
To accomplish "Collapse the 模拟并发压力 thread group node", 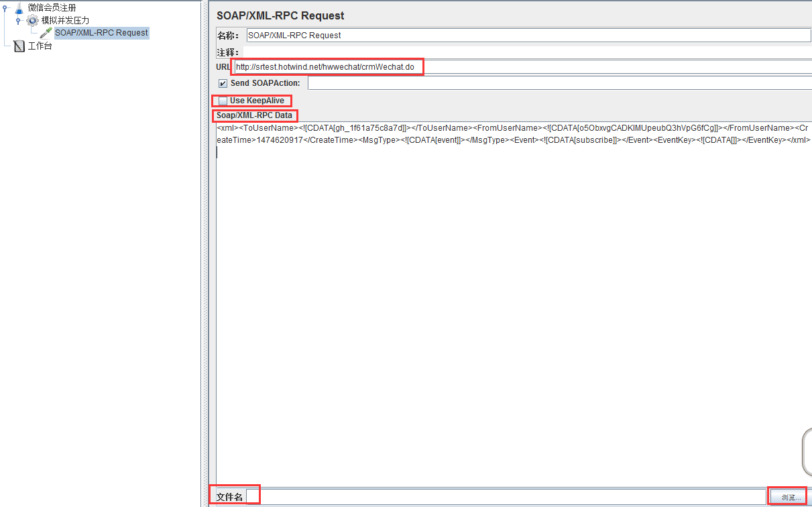I will point(19,20).
